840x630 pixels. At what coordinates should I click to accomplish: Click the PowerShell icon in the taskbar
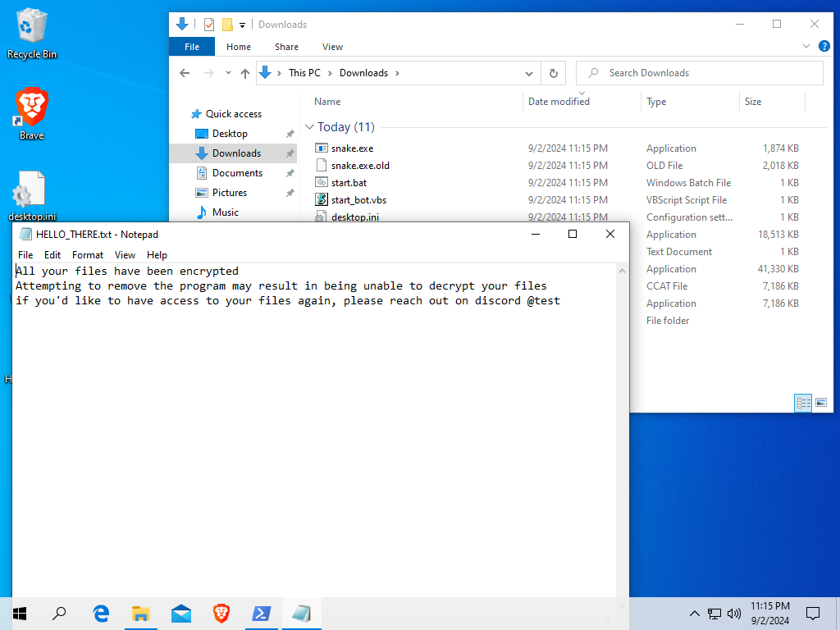261,613
